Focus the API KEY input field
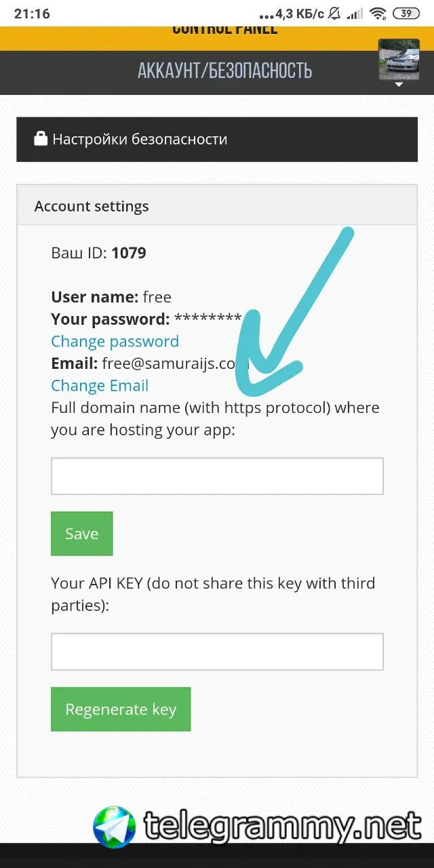The image size is (434, 868). [x=217, y=652]
